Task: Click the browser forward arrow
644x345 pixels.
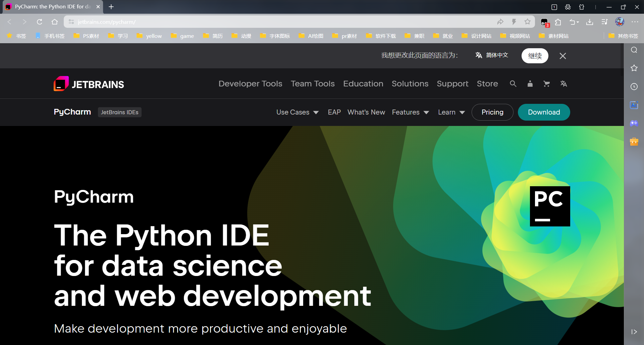Action: (x=24, y=22)
